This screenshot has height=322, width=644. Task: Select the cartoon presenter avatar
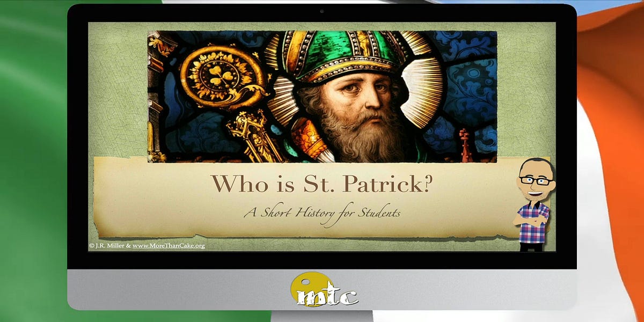click(535, 204)
